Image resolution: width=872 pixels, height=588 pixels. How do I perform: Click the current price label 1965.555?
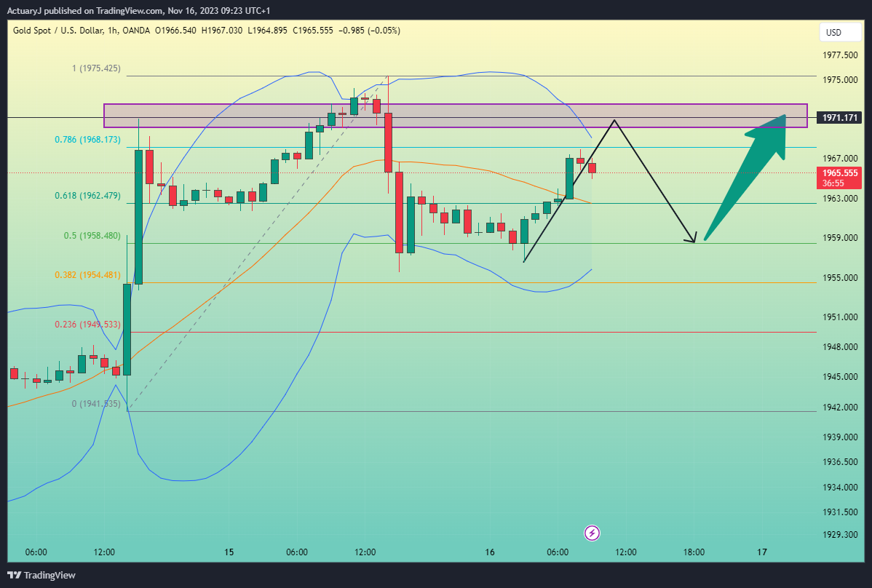pos(840,173)
